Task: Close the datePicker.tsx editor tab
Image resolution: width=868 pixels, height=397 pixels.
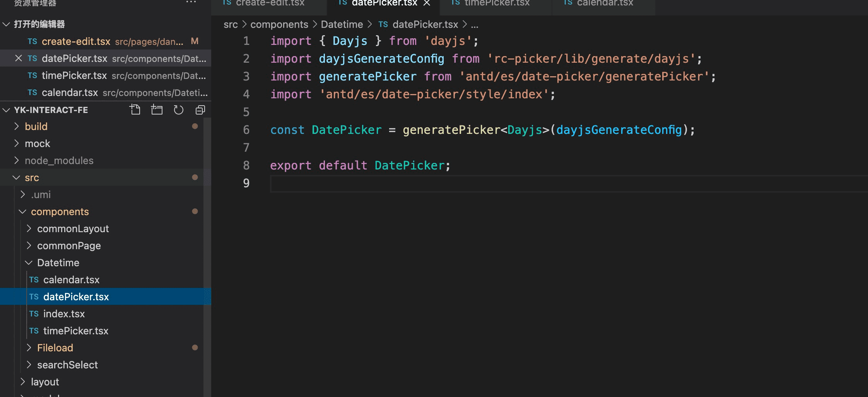Action: pyautogui.click(x=427, y=3)
